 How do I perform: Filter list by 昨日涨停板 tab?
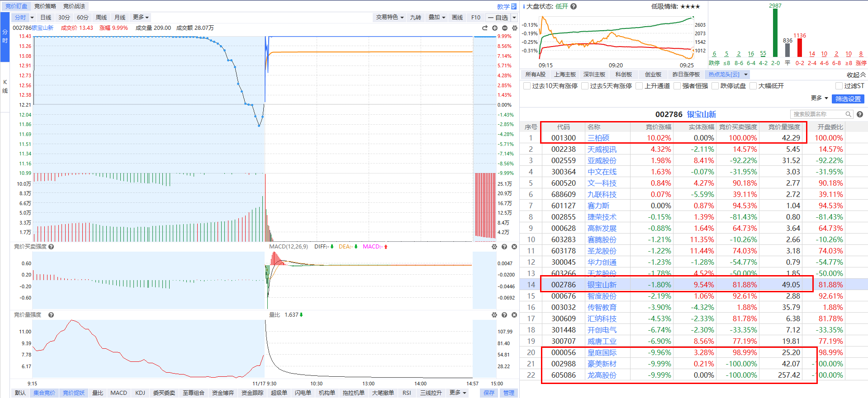686,75
